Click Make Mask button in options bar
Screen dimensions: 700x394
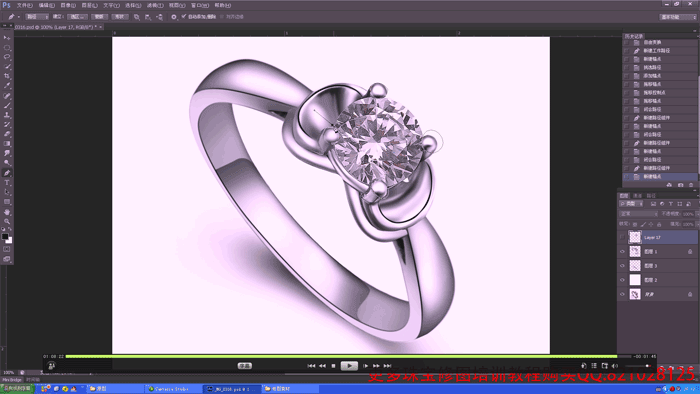[x=99, y=17]
